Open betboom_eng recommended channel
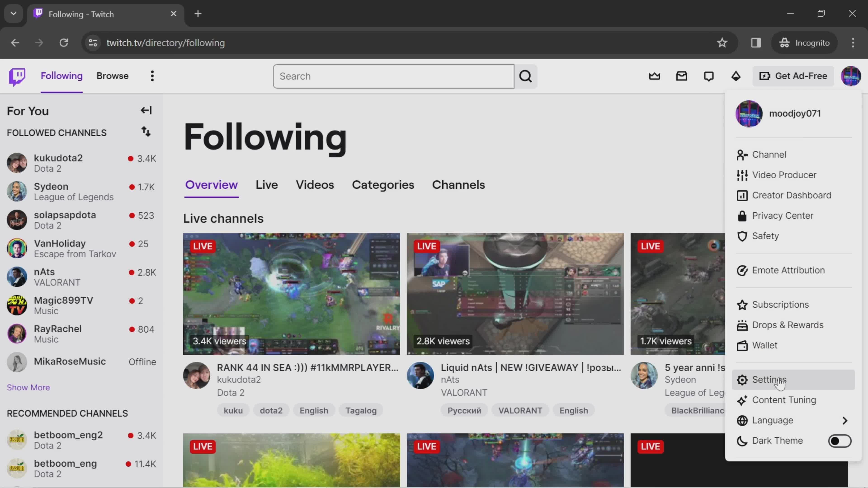 coord(81,469)
